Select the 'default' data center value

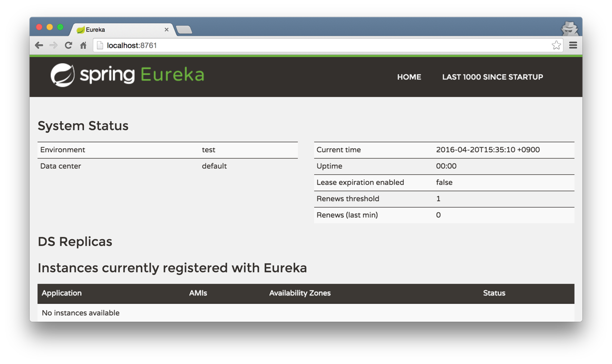pyautogui.click(x=214, y=166)
